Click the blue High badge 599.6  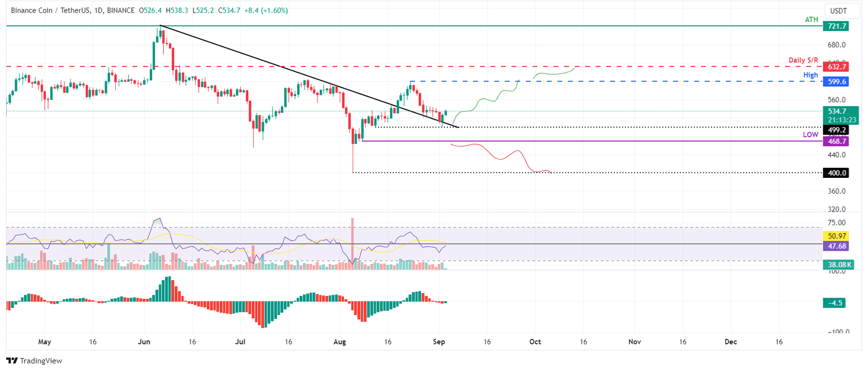click(x=836, y=82)
